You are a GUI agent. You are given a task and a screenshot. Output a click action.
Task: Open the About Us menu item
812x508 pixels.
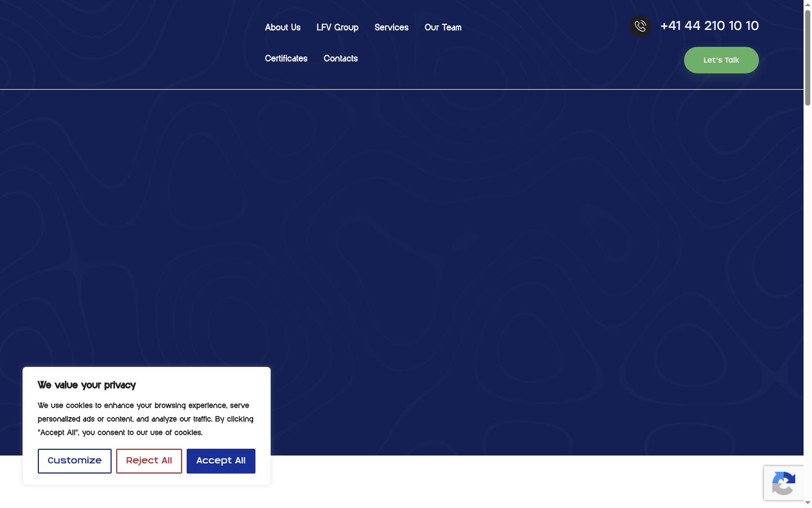click(x=283, y=27)
